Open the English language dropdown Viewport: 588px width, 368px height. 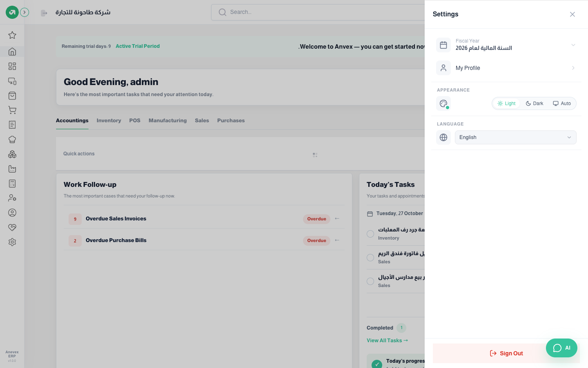(515, 137)
